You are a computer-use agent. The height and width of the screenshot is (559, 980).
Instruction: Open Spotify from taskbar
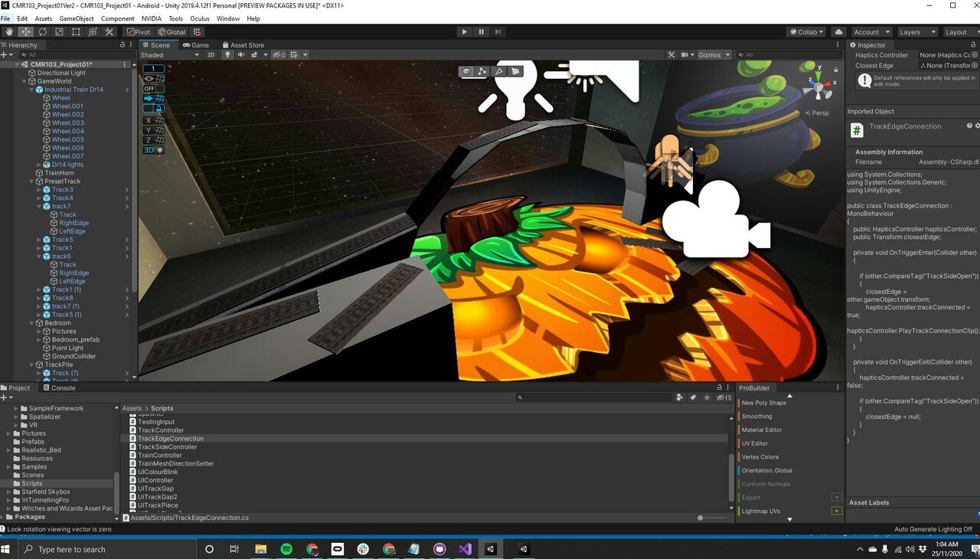tap(286, 549)
